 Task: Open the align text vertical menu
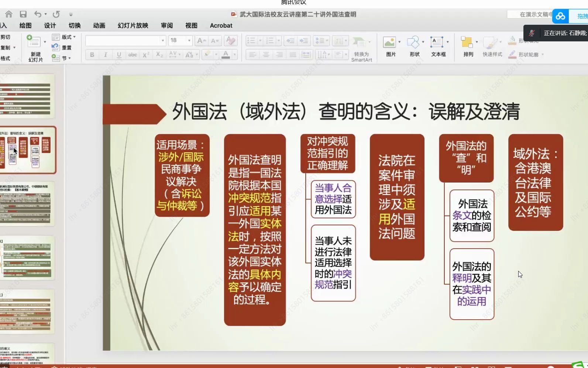[x=341, y=55]
